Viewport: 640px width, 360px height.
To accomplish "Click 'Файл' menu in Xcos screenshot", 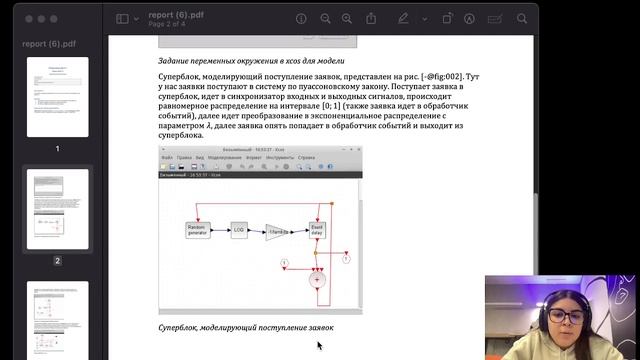I will click(x=167, y=158).
